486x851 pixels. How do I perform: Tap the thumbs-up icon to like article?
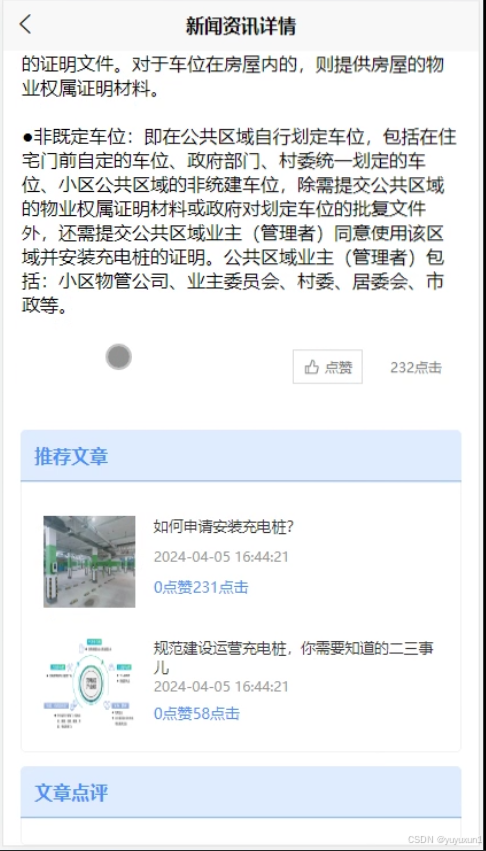pos(312,367)
